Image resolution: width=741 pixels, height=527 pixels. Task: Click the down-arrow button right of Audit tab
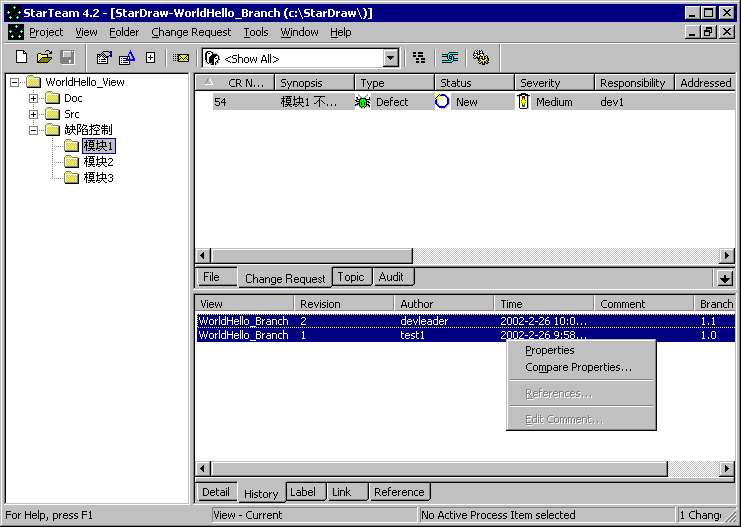pos(724,278)
